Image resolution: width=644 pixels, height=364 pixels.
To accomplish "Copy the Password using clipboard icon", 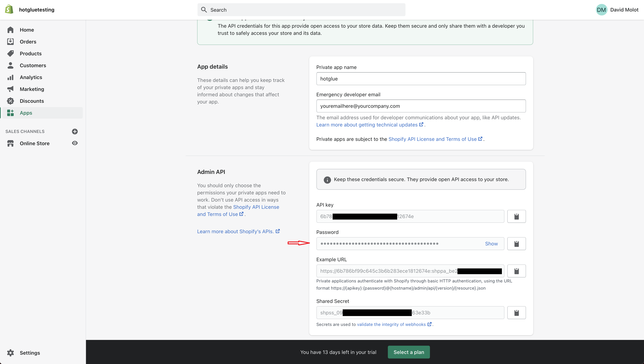I will [516, 243].
